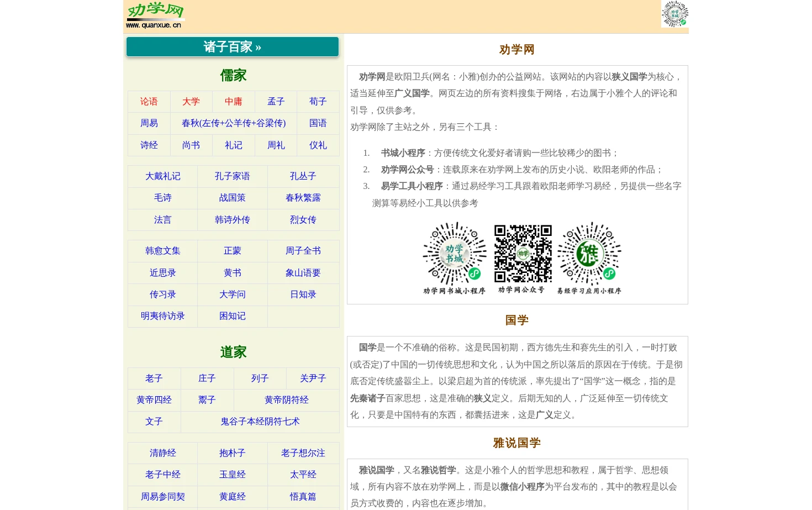Open the 国语 link
The image size is (812, 510).
pos(318,123)
